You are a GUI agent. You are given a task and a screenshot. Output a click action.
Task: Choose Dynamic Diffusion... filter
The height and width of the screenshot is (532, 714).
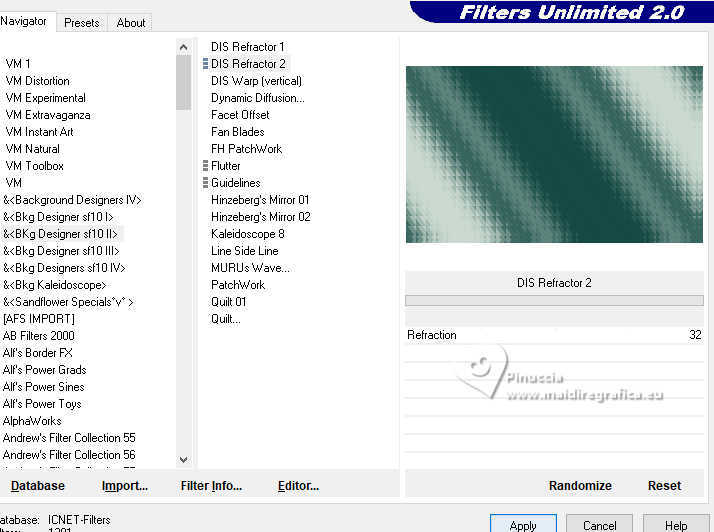(258, 98)
